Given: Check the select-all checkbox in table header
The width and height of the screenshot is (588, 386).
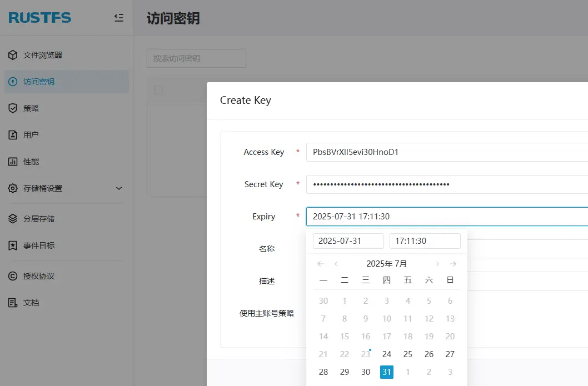Looking at the screenshot, I should 158,89.
